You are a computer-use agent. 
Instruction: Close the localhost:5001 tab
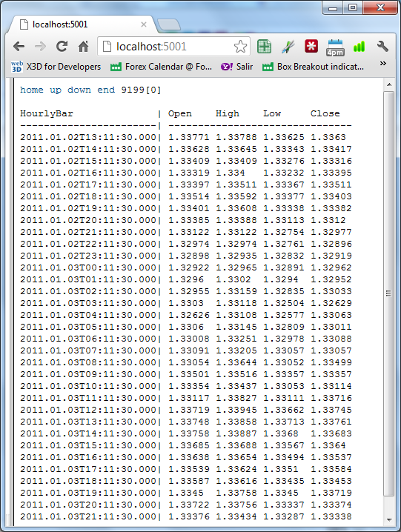click(144, 24)
